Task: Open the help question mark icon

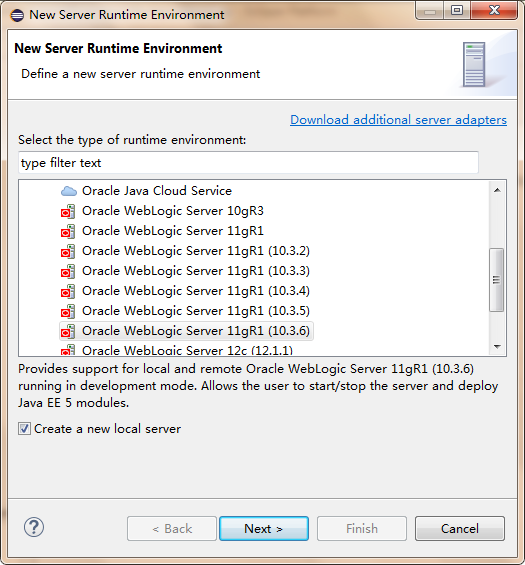Action: tap(34, 528)
